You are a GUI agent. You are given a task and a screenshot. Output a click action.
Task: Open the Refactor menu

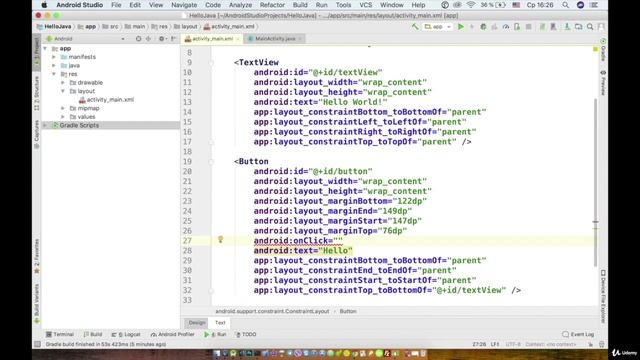(272, 5)
